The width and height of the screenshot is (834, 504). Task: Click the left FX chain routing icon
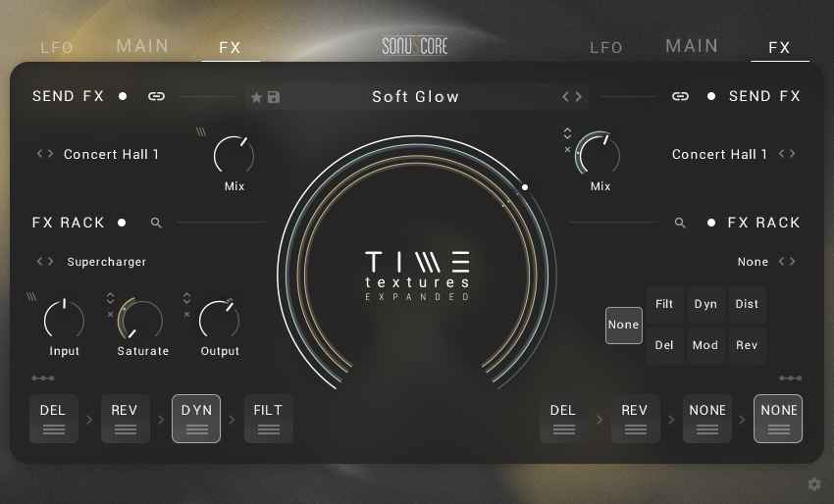(42, 378)
